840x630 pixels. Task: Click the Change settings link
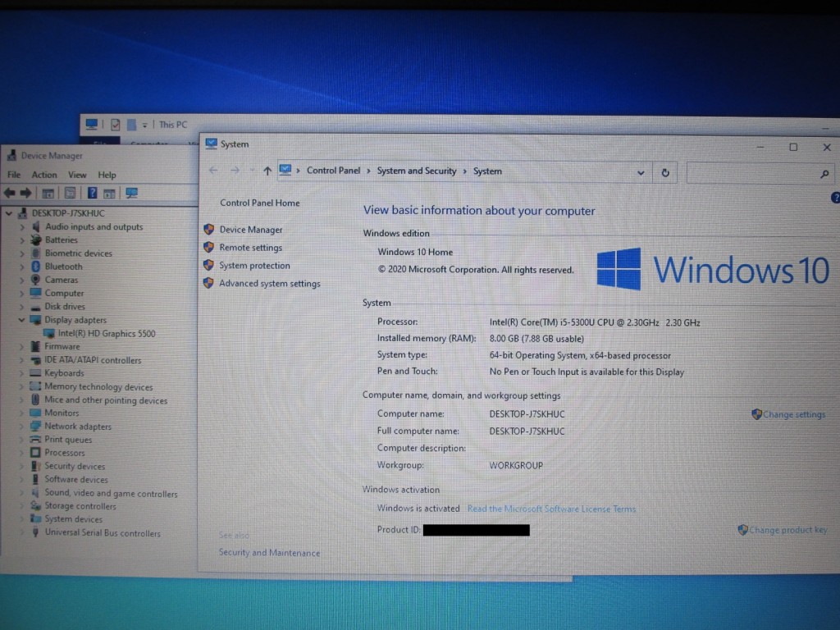794,414
